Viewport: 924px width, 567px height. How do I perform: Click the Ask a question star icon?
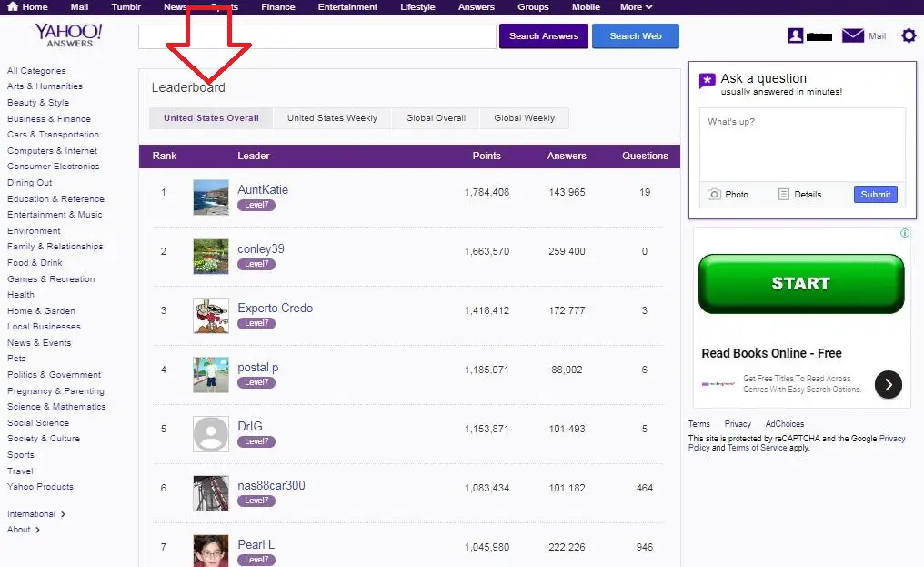pos(708,81)
